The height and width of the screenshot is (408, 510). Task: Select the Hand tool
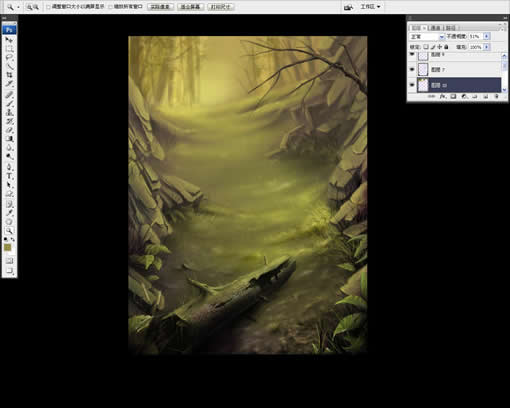click(9, 222)
